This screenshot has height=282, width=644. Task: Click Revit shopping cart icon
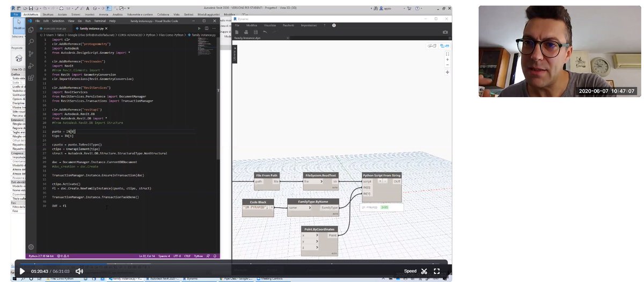pos(409,9)
